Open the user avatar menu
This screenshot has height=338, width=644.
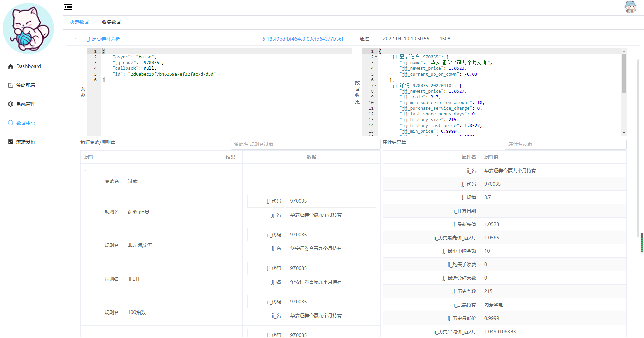coord(630,7)
